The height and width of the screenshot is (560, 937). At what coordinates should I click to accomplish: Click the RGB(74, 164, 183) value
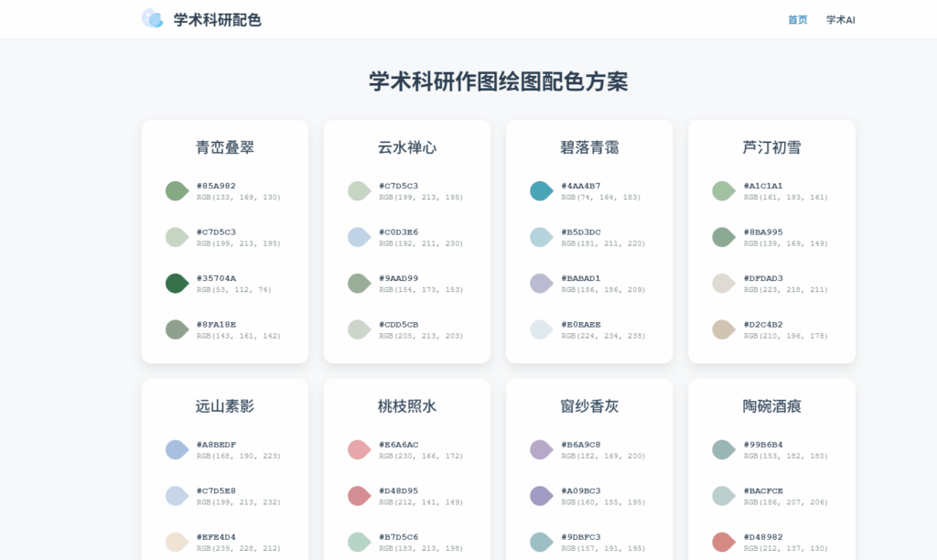click(600, 198)
